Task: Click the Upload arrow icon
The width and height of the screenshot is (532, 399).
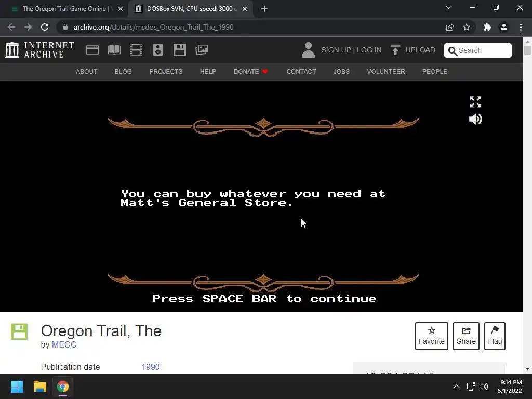Action: click(395, 50)
